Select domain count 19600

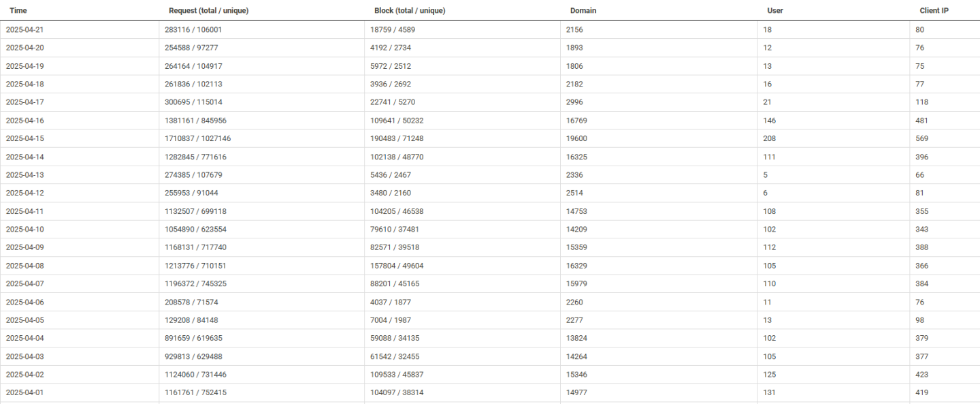[576, 138]
